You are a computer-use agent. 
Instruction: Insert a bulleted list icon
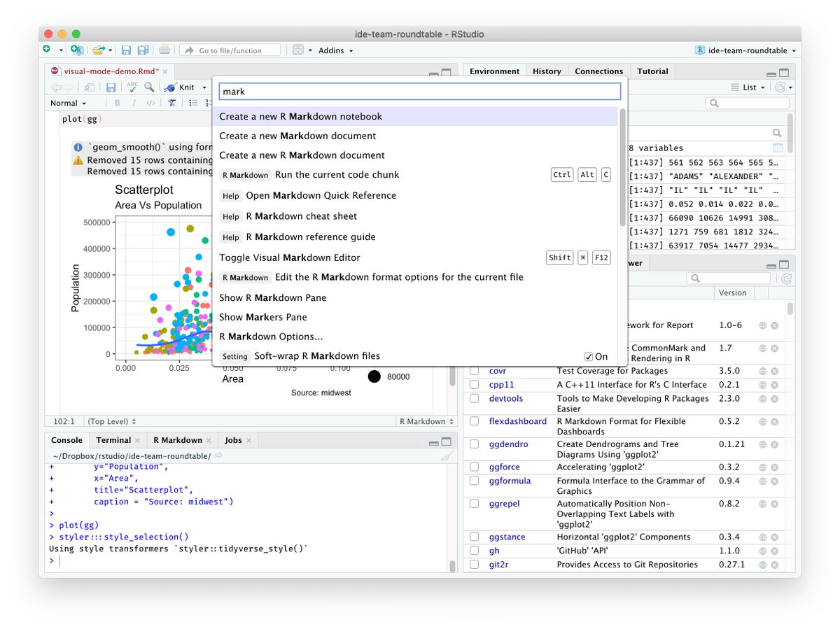(x=193, y=103)
